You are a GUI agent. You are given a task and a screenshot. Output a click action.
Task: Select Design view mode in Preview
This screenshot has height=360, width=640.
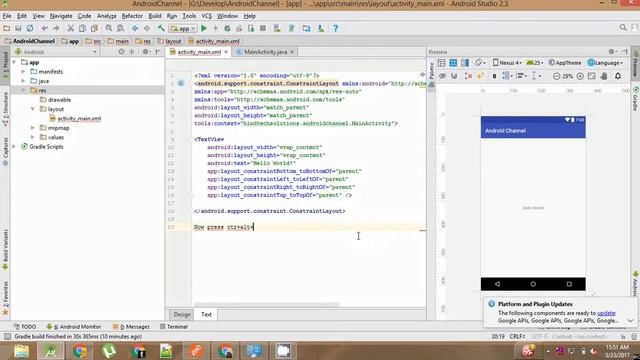441,63
